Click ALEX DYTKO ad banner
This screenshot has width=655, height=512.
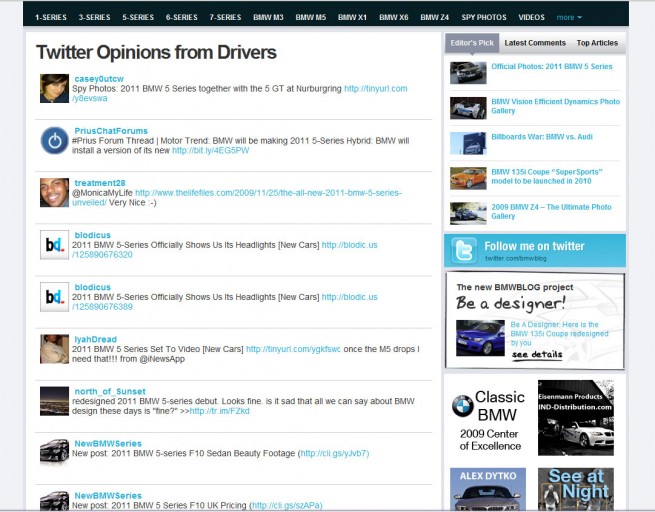[488, 489]
